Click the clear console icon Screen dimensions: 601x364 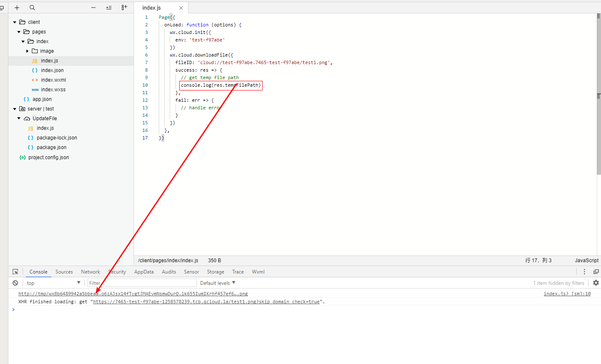tap(15, 283)
